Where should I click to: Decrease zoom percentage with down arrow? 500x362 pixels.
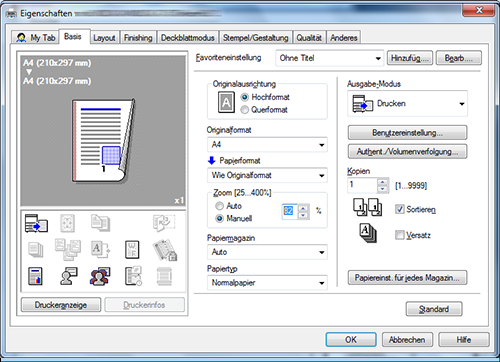[303, 215]
